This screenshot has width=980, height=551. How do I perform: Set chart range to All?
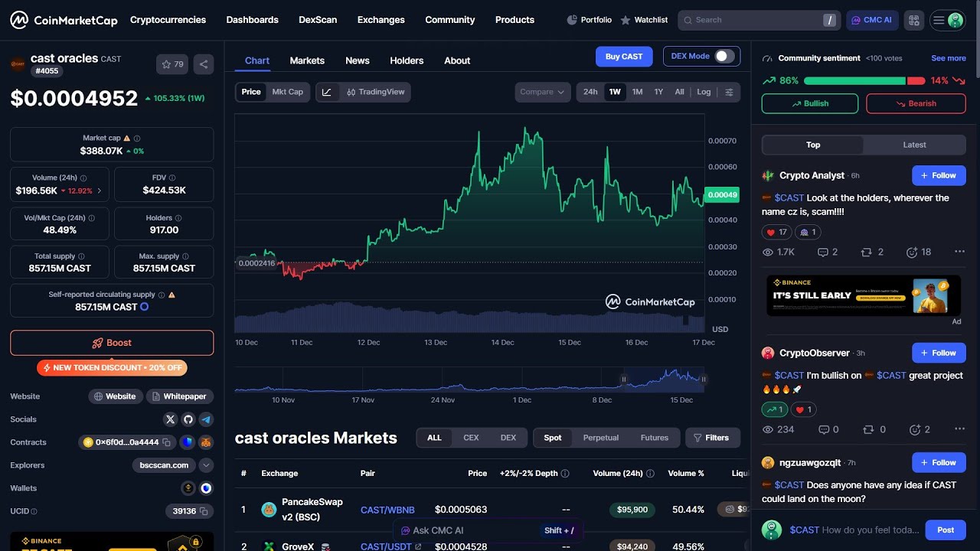679,92
